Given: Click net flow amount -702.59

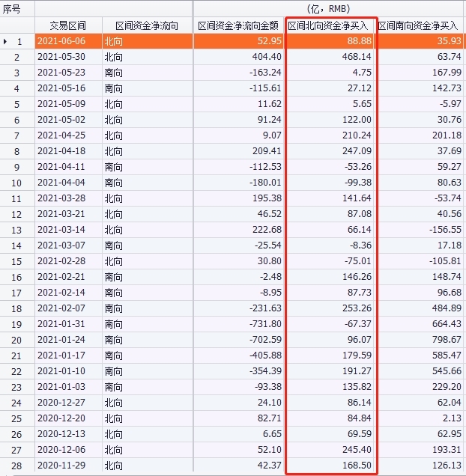Looking at the screenshot, I should pos(239,340).
